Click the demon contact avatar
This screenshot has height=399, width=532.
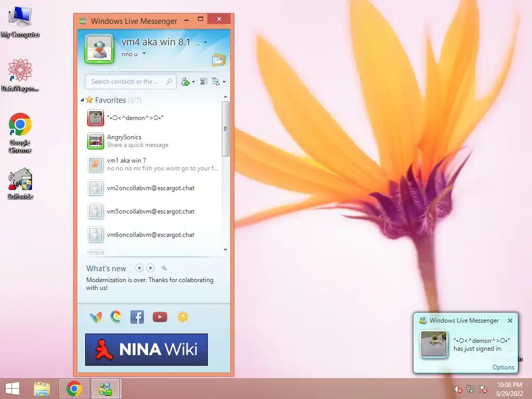pyautogui.click(x=96, y=118)
